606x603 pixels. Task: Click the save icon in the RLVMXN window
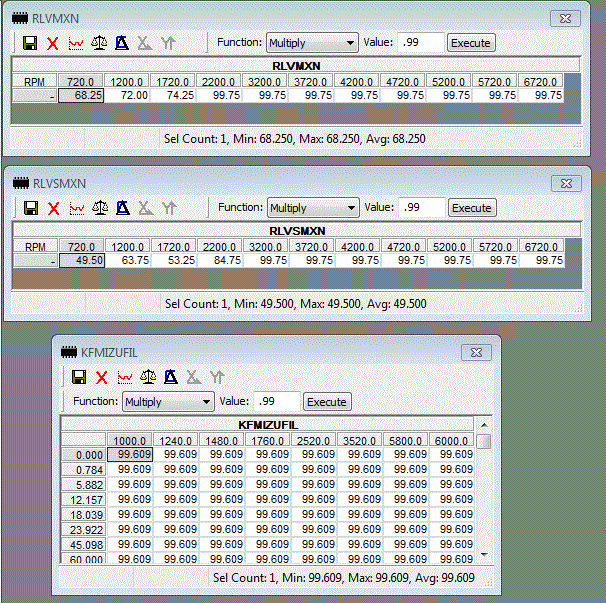[30, 43]
